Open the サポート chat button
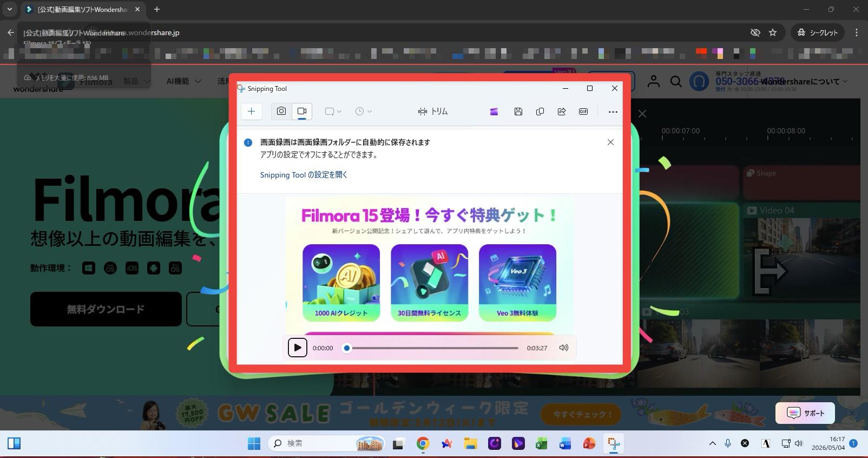Screen dimensions: 868x458 point(805,413)
